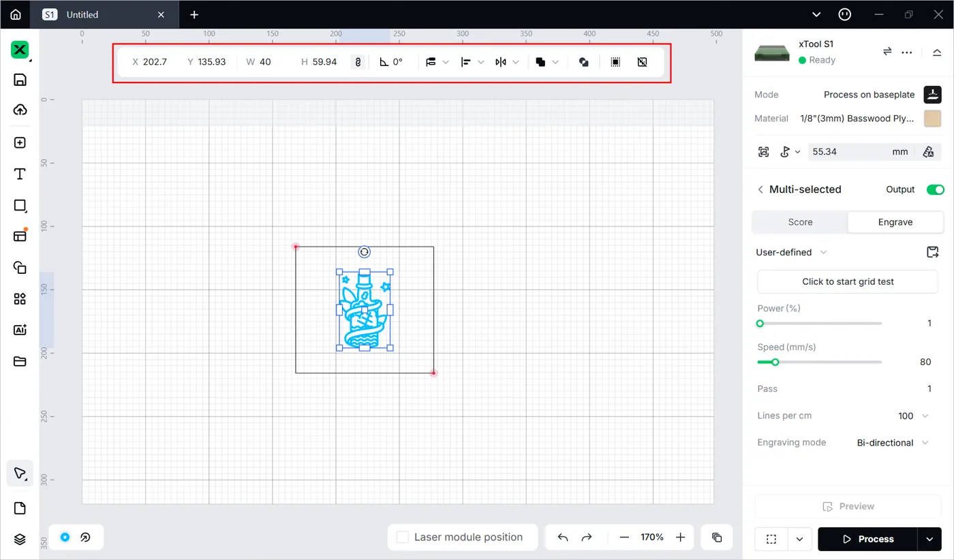The image size is (954, 560).
Task: Click the save parameters icon
Action: pyautogui.click(x=933, y=252)
